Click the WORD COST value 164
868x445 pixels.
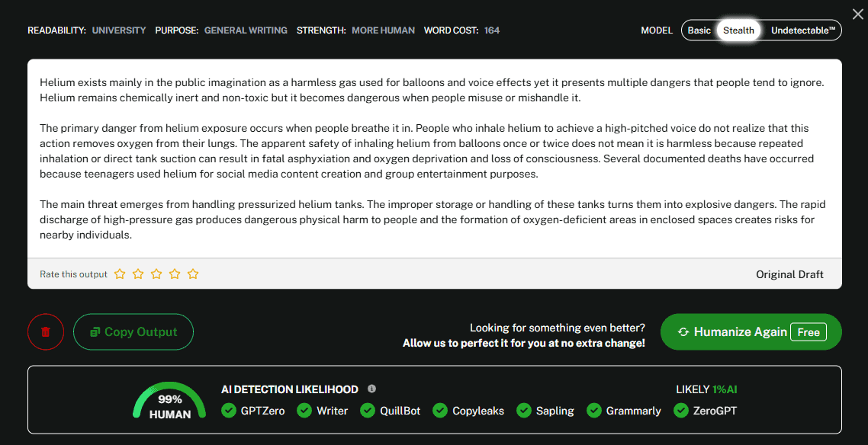[491, 30]
